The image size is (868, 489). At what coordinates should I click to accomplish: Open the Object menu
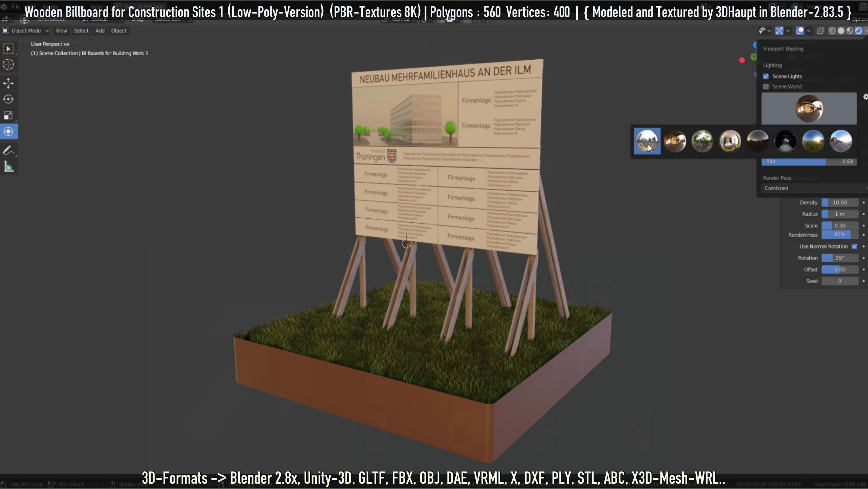[x=119, y=31]
